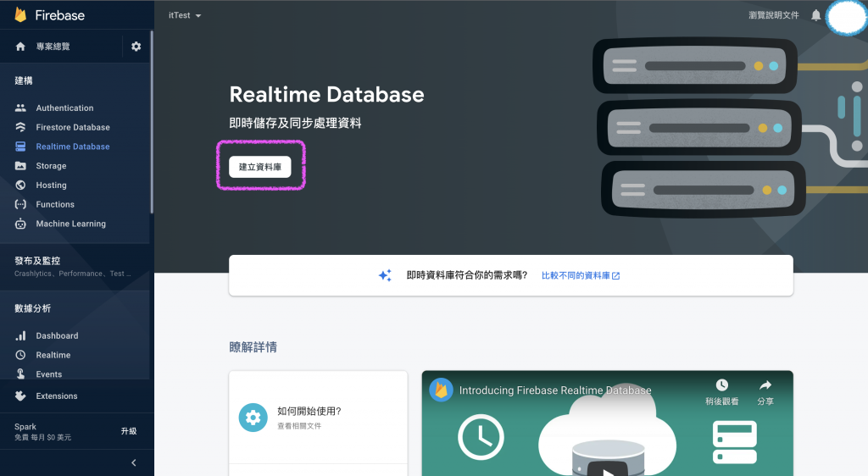Click the Extensions puzzle icon

[x=20, y=396]
